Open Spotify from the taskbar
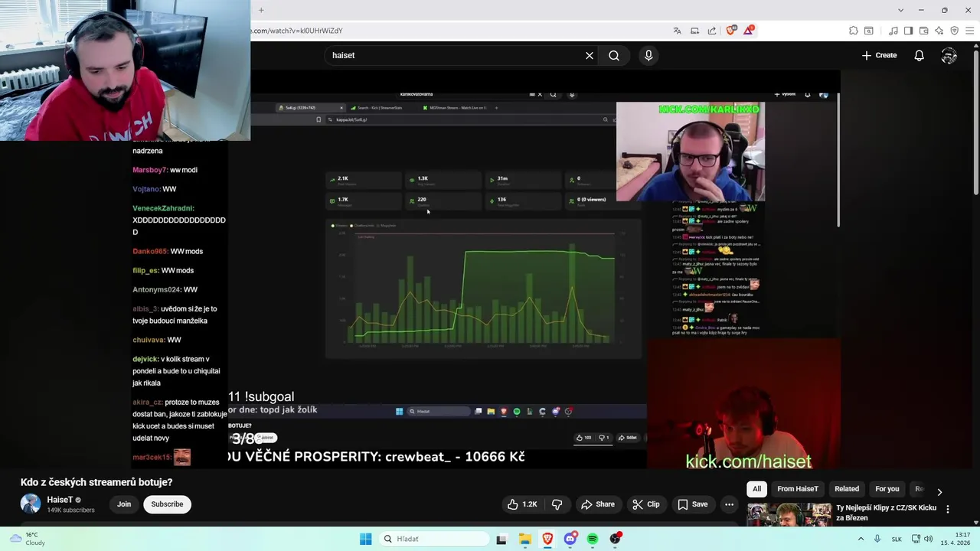980x551 pixels. coord(593,539)
